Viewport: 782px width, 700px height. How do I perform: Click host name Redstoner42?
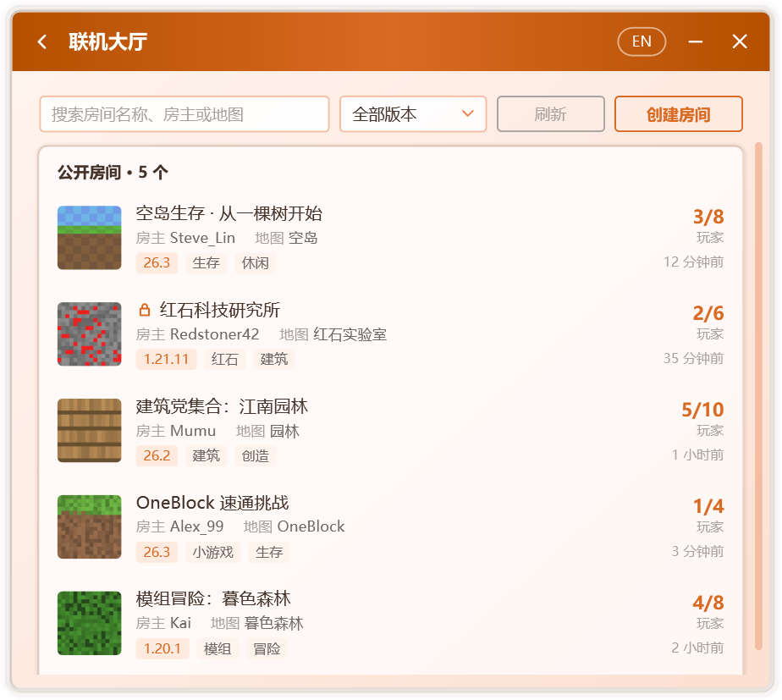(214, 334)
